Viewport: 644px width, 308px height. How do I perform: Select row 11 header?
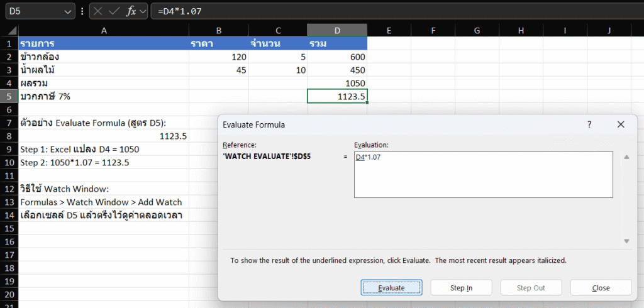[9, 176]
